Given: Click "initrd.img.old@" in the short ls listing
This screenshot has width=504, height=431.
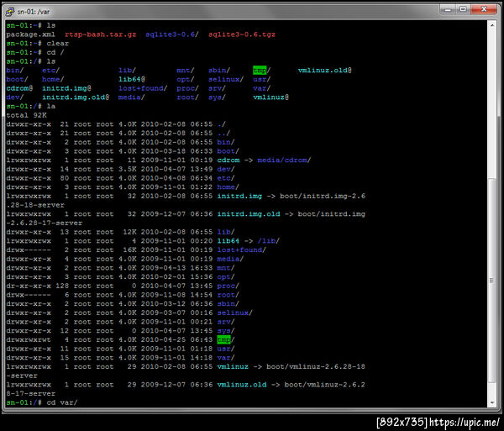Looking at the screenshot, I should tap(76, 97).
